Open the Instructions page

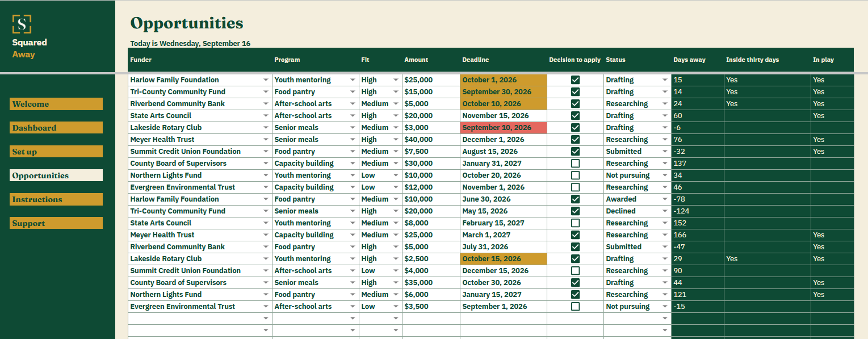pos(56,199)
